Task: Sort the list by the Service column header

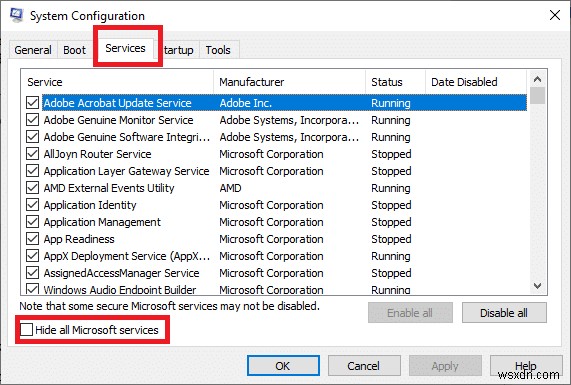Action: click(117, 82)
